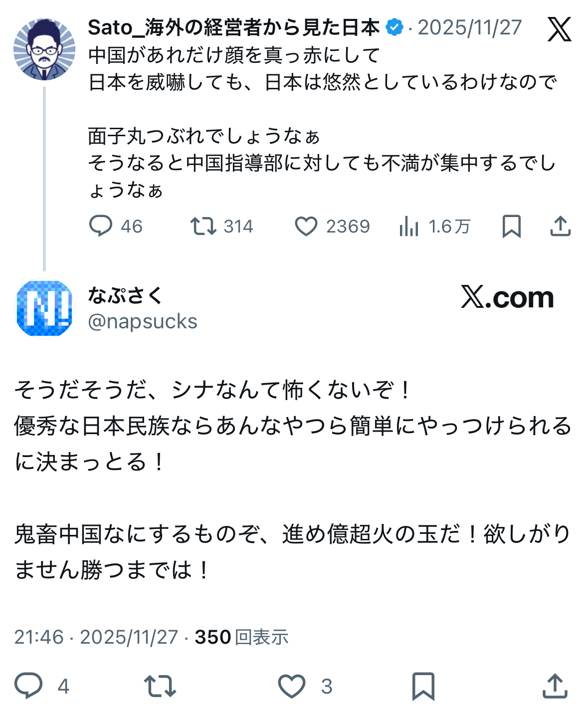Open Sato's profile avatar

[x=44, y=49]
